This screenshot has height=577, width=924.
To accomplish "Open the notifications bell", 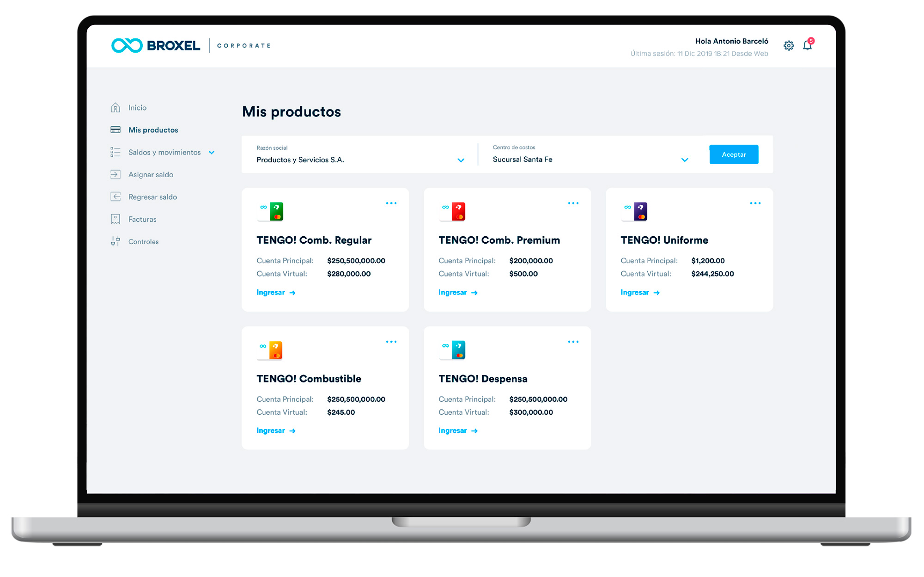I will pos(808,45).
